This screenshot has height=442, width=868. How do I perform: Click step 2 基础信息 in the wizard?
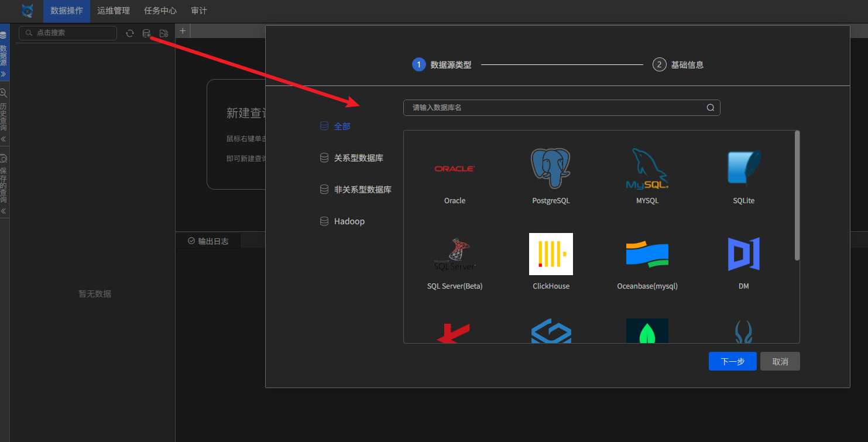click(678, 65)
